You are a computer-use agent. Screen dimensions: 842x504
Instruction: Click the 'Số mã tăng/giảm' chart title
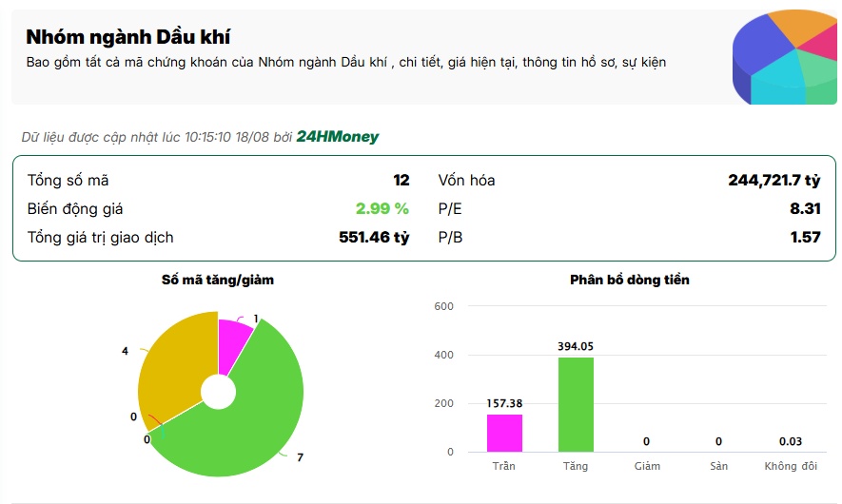click(218, 280)
